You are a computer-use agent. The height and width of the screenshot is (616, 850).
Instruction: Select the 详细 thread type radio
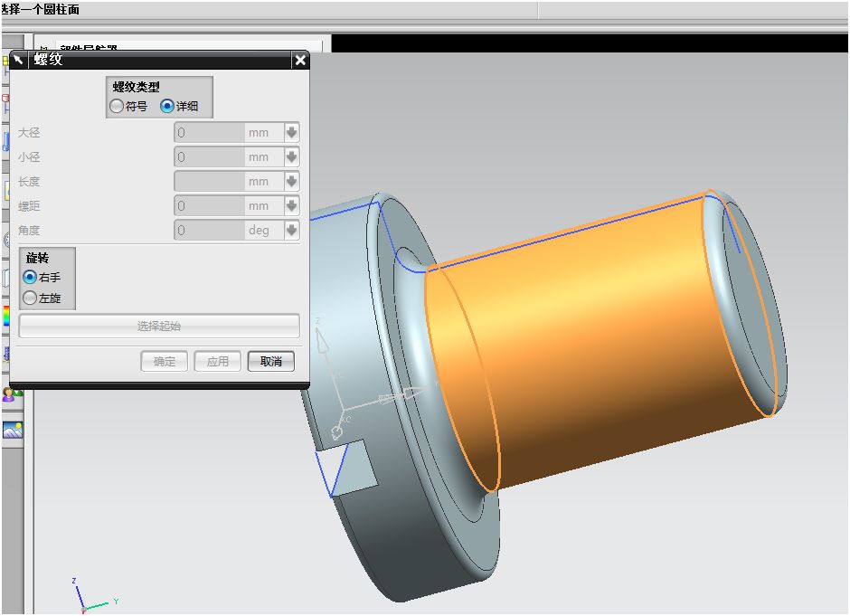[x=167, y=106]
